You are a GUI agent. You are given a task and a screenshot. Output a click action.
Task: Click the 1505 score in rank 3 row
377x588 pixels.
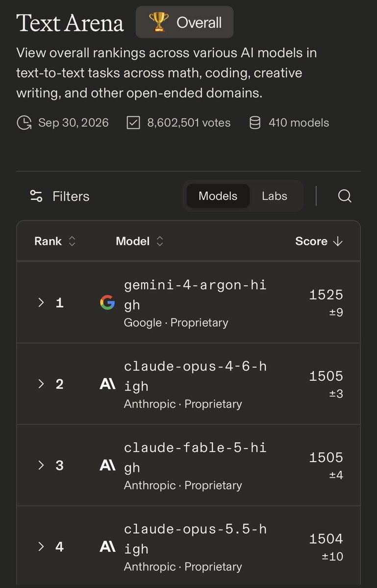coord(326,457)
